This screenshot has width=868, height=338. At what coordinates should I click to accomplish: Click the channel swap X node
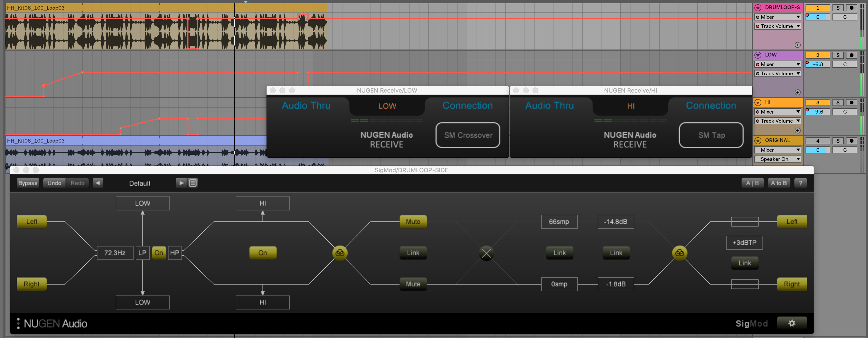486,253
